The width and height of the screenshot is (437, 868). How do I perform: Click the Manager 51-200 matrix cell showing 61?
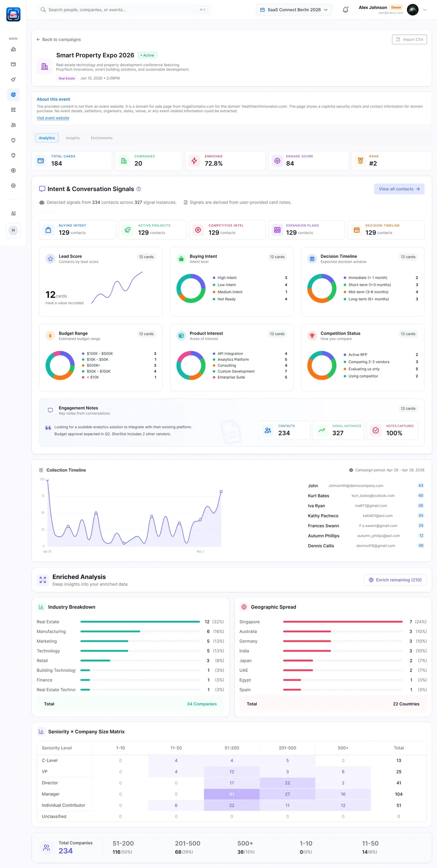click(x=232, y=794)
